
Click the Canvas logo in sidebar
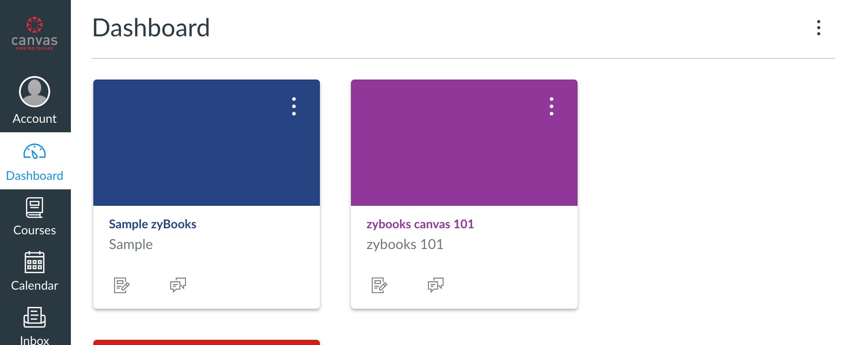[x=35, y=33]
